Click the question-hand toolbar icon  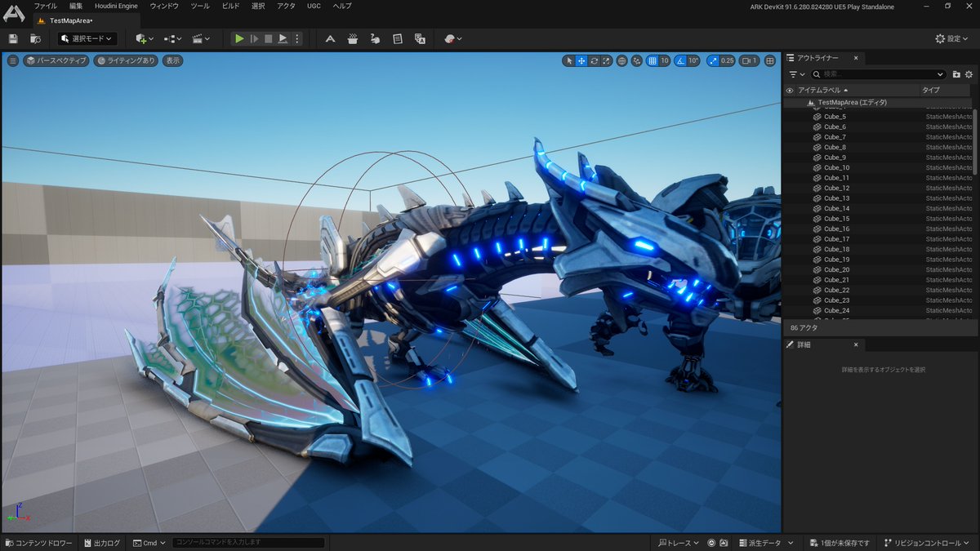click(x=375, y=38)
